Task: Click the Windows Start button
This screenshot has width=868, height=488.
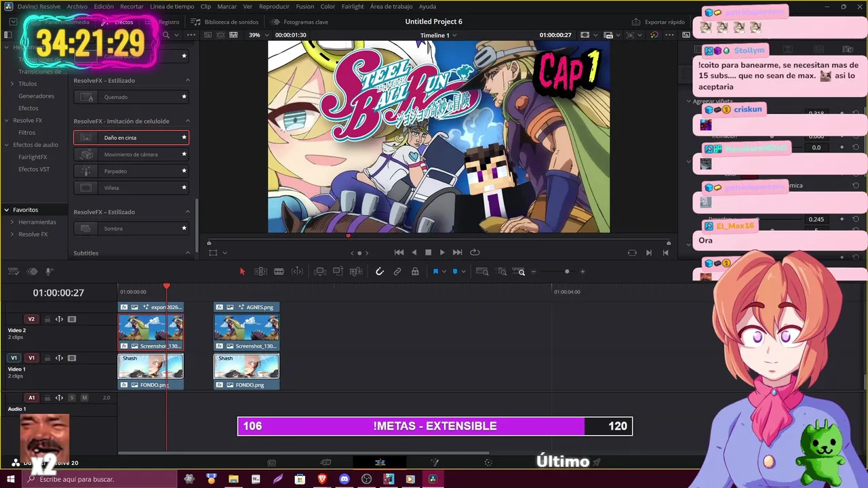Action: click(x=11, y=479)
